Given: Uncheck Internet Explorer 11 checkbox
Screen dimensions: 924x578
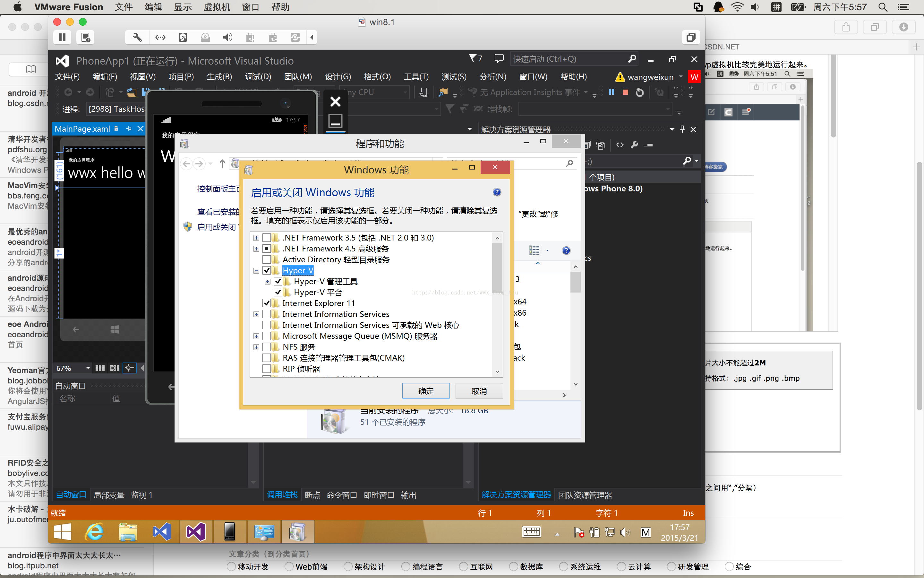Looking at the screenshot, I should tap(267, 303).
